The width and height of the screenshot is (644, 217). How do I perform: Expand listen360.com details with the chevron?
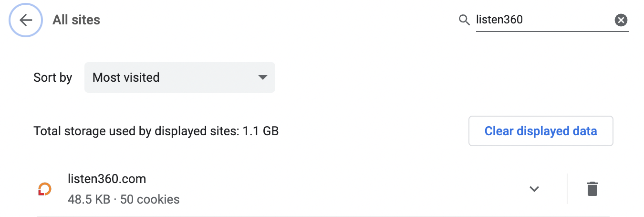pyautogui.click(x=534, y=189)
